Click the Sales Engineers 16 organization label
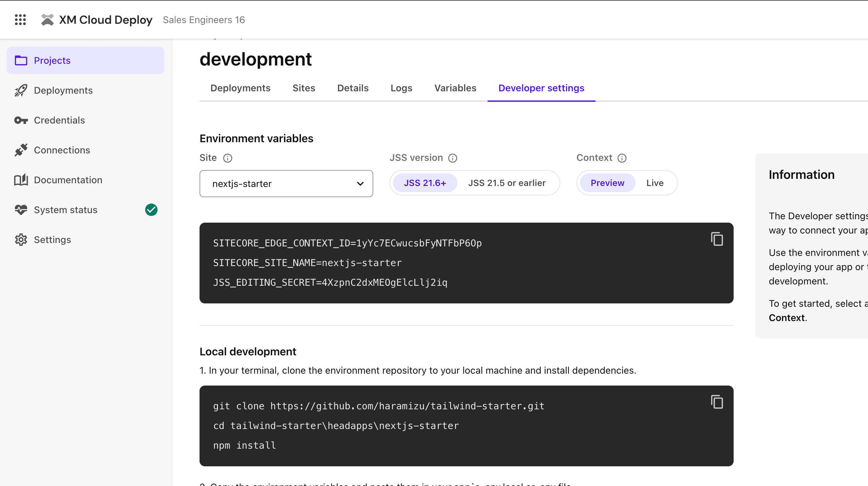Viewport: 868px width, 486px height. [x=204, y=20]
